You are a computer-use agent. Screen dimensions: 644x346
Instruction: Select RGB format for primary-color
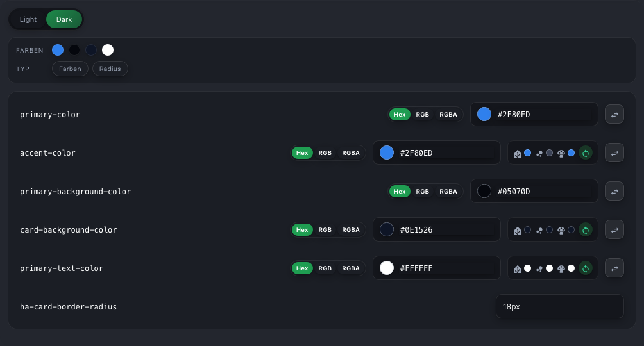422,115
